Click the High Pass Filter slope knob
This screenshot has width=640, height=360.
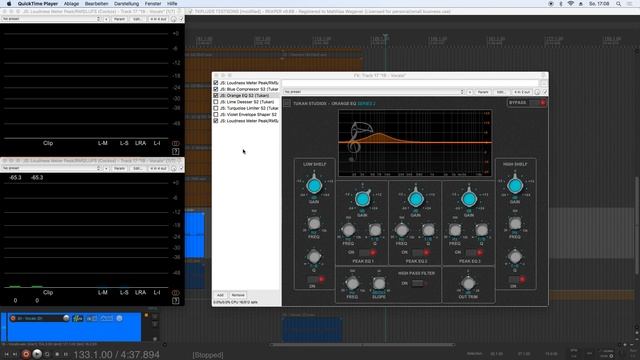[x=379, y=282]
